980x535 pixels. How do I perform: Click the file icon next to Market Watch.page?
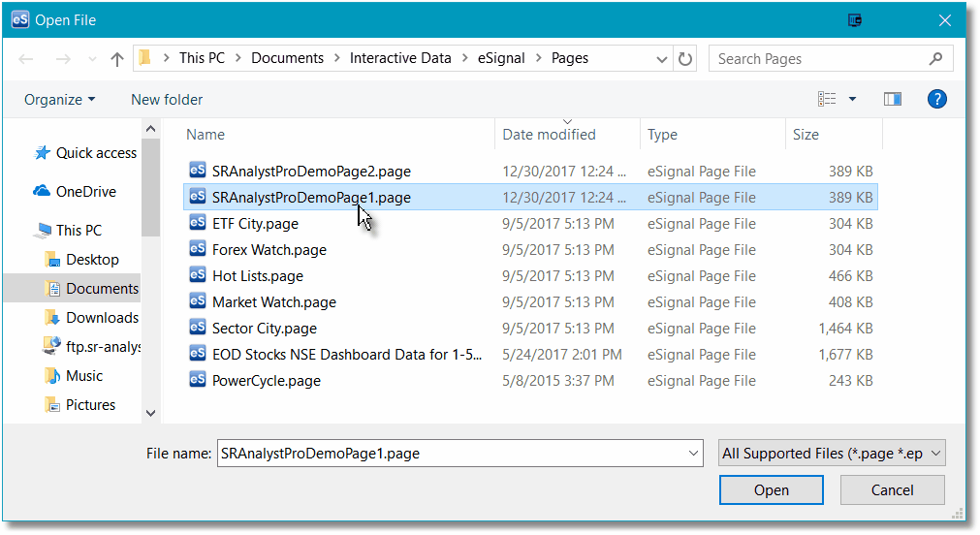pos(198,301)
